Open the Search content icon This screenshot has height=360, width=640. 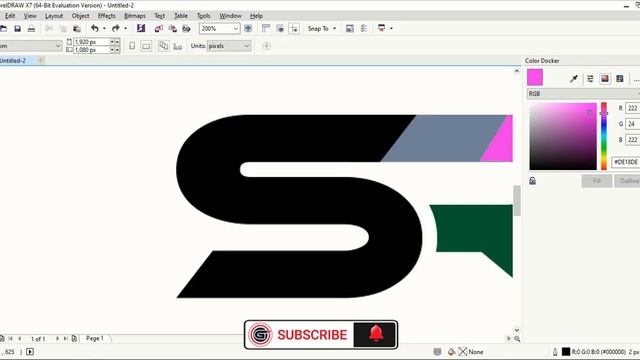[x=141, y=28]
